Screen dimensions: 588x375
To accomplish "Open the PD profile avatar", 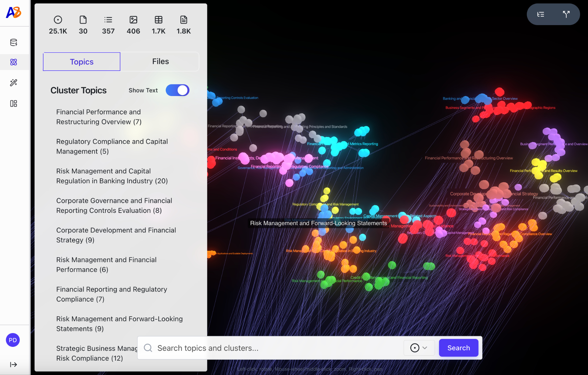I will pos(13,340).
